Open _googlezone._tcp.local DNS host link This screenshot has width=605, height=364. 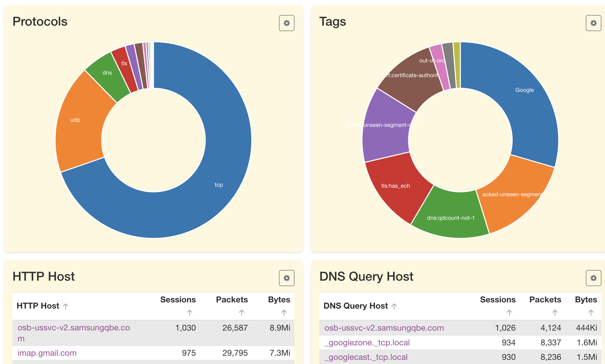point(367,343)
